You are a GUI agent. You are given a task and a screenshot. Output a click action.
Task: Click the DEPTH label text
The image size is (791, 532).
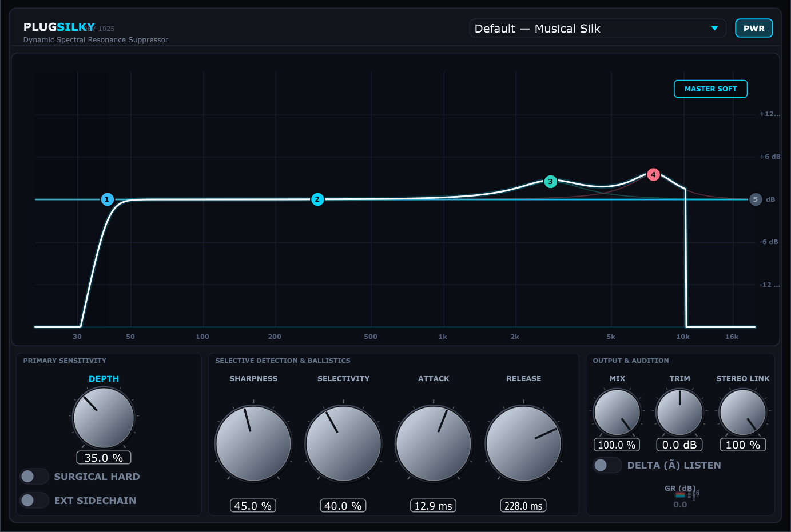click(x=104, y=379)
